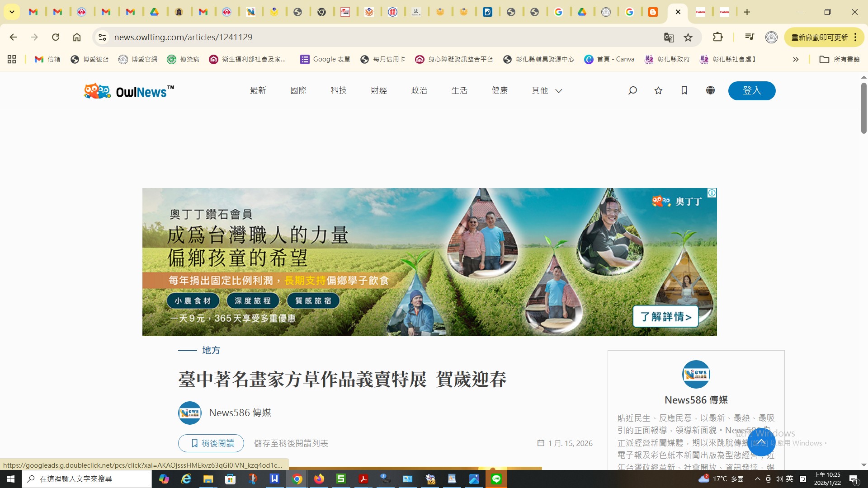Click the globe language icon

[x=710, y=90]
